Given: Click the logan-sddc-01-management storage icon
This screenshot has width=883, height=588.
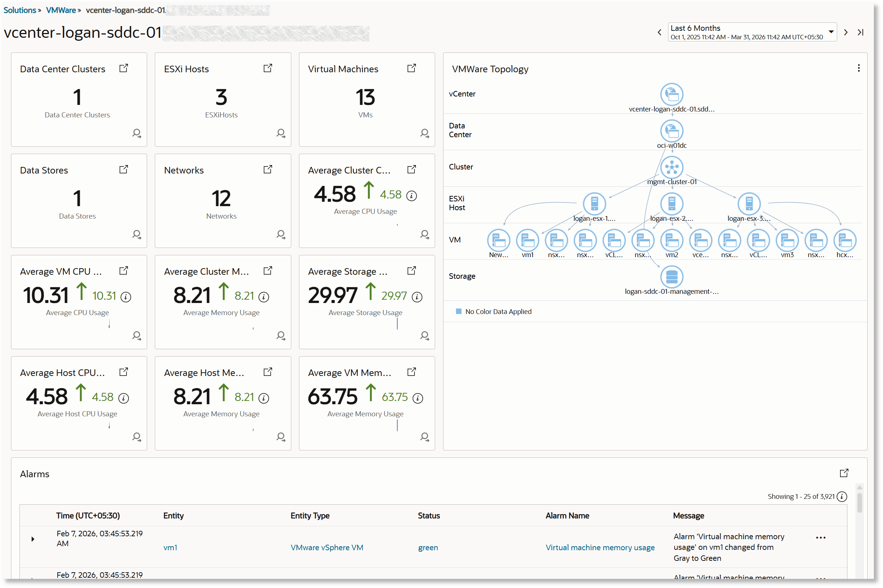Looking at the screenshot, I should [x=671, y=277].
